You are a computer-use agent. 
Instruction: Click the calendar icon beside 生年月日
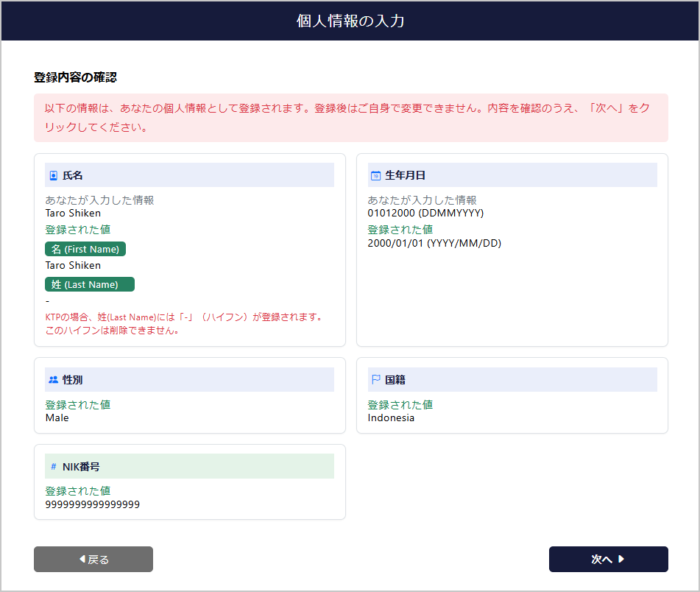point(374,174)
